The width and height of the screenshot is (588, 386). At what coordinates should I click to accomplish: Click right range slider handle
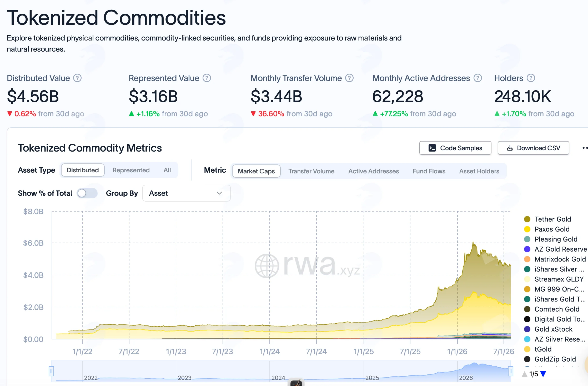510,371
